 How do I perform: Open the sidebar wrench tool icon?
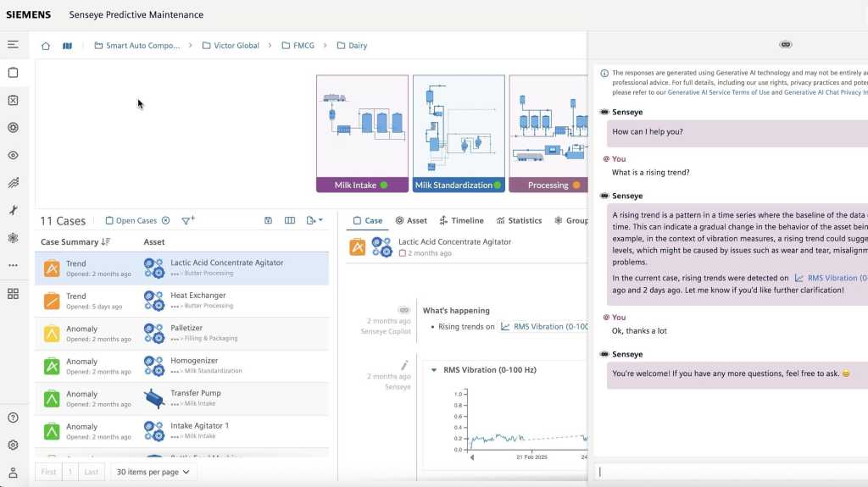[x=13, y=210]
